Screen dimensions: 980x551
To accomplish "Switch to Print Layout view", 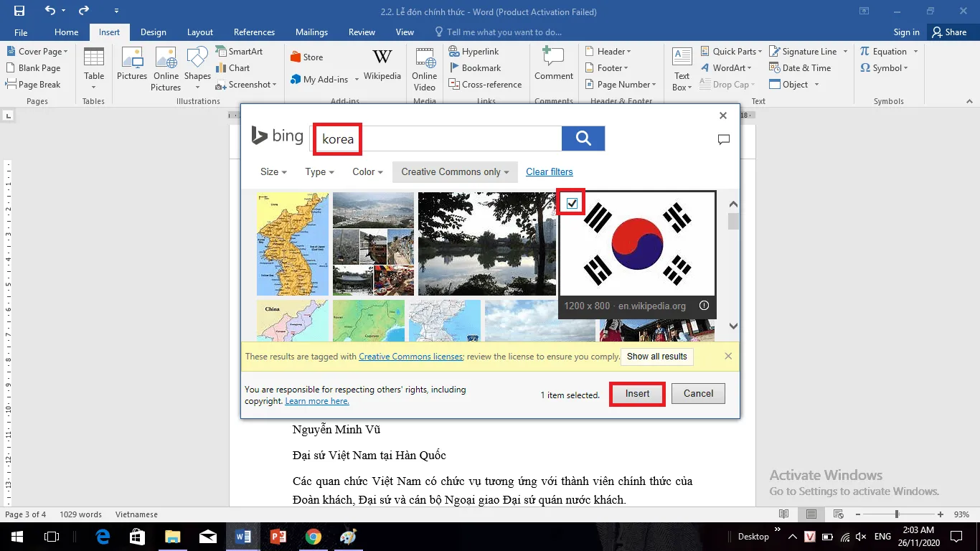I will (811, 514).
